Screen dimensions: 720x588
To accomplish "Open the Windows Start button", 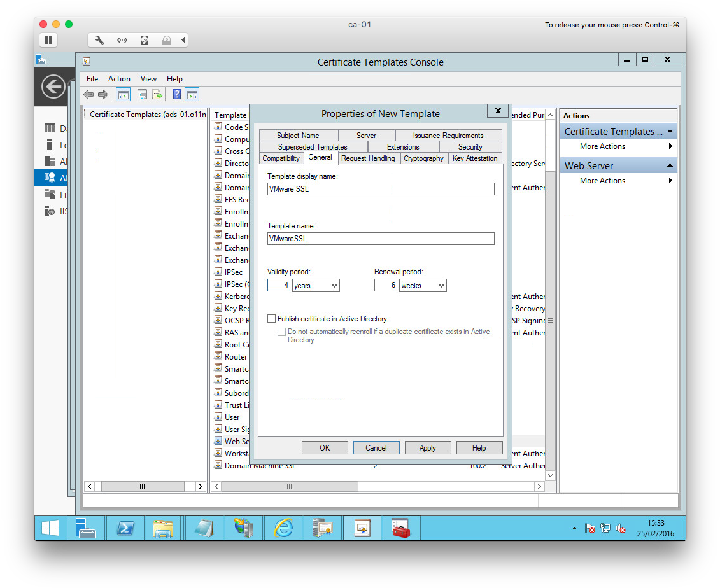I will [50, 528].
